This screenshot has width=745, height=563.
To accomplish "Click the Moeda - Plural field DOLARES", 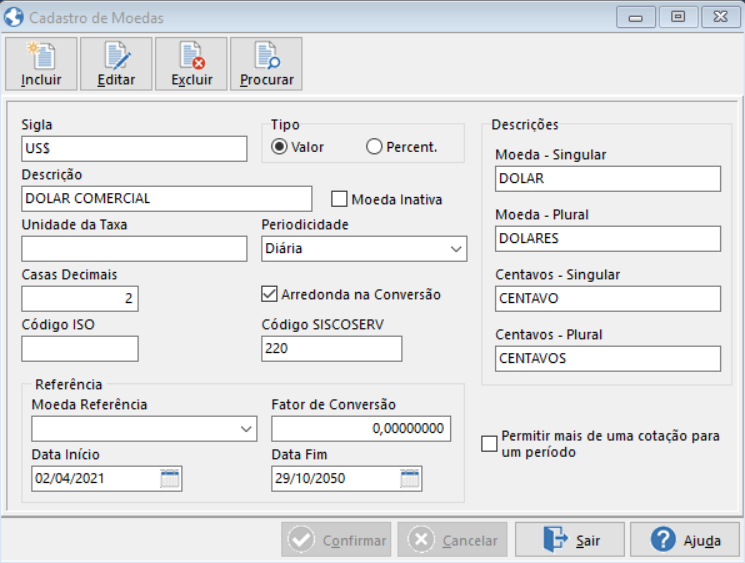I will tap(608, 239).
